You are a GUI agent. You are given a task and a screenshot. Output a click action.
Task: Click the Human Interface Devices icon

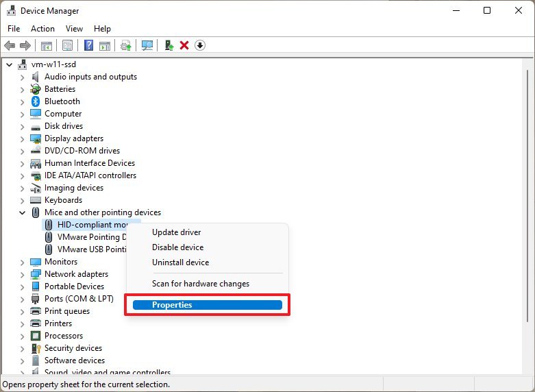(36, 163)
